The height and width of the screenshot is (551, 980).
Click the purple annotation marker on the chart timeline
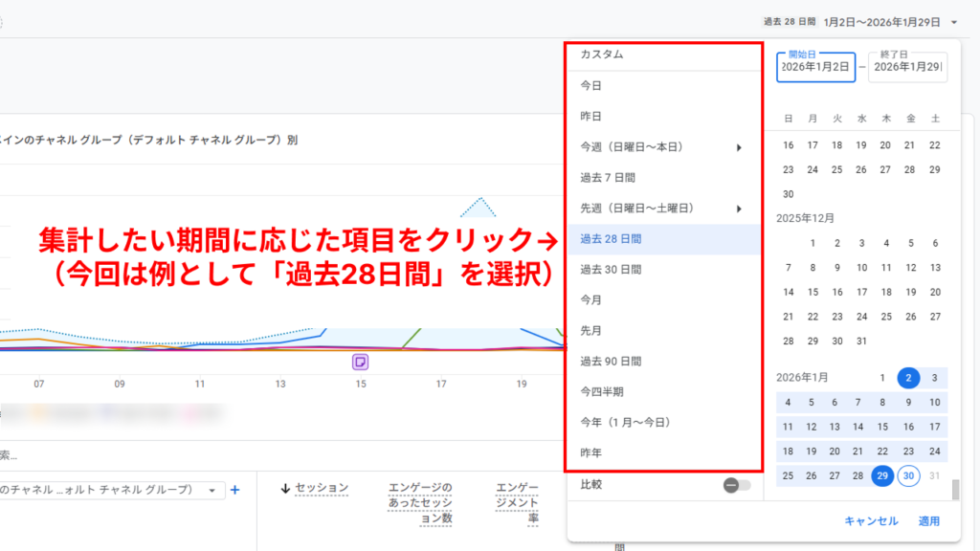click(359, 360)
